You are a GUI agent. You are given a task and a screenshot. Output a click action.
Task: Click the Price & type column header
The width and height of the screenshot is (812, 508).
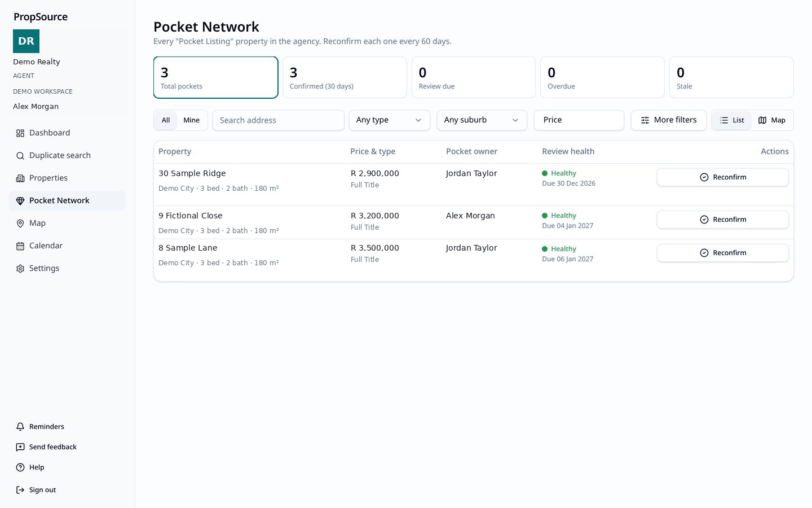click(373, 151)
